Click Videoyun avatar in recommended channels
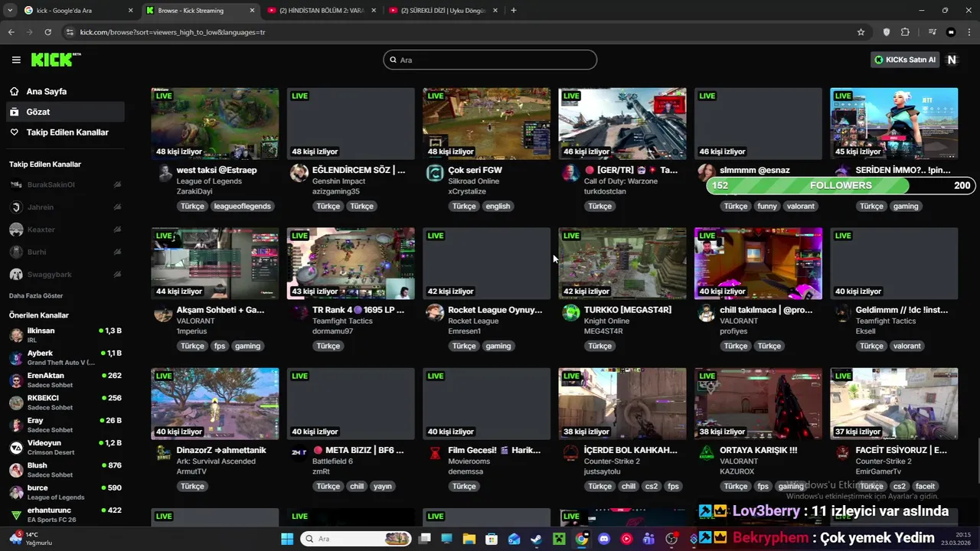Screen dimensions: 980x551 pos(16,448)
